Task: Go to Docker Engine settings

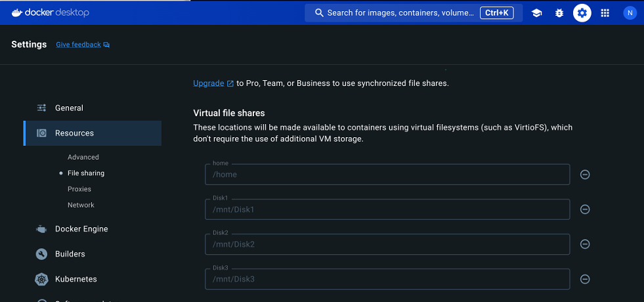Action: tap(81, 229)
